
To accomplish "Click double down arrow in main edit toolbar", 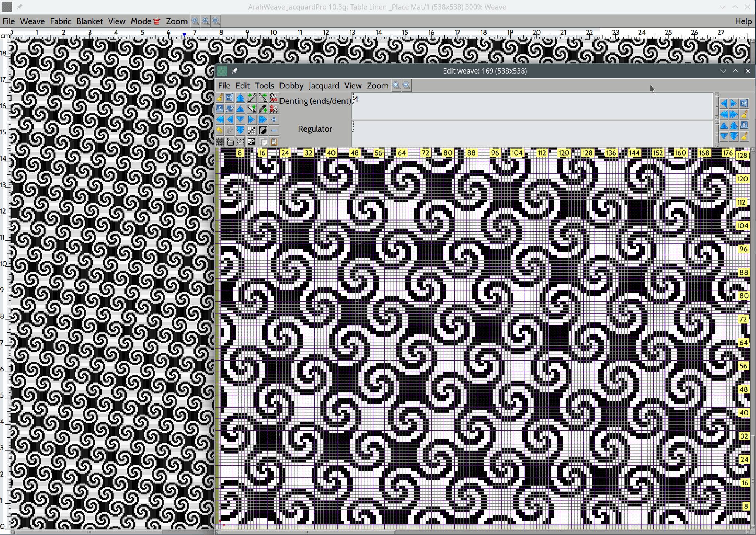I will 240,130.
